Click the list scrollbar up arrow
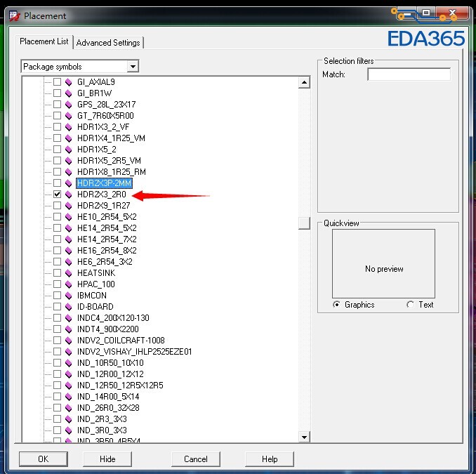The width and height of the screenshot is (476, 474). pyautogui.click(x=304, y=82)
